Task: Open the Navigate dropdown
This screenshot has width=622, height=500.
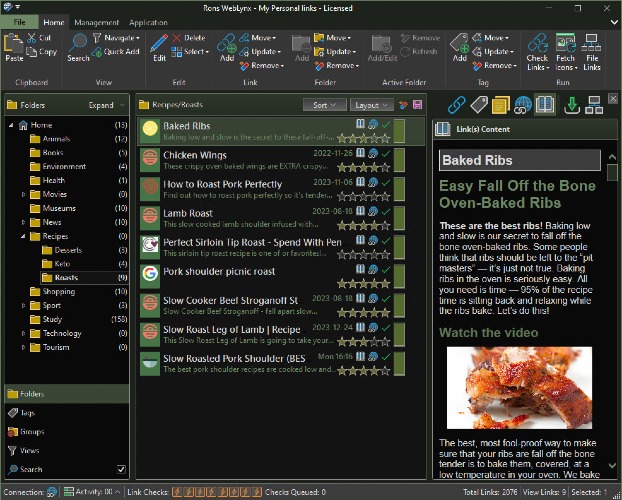Action: [116, 38]
